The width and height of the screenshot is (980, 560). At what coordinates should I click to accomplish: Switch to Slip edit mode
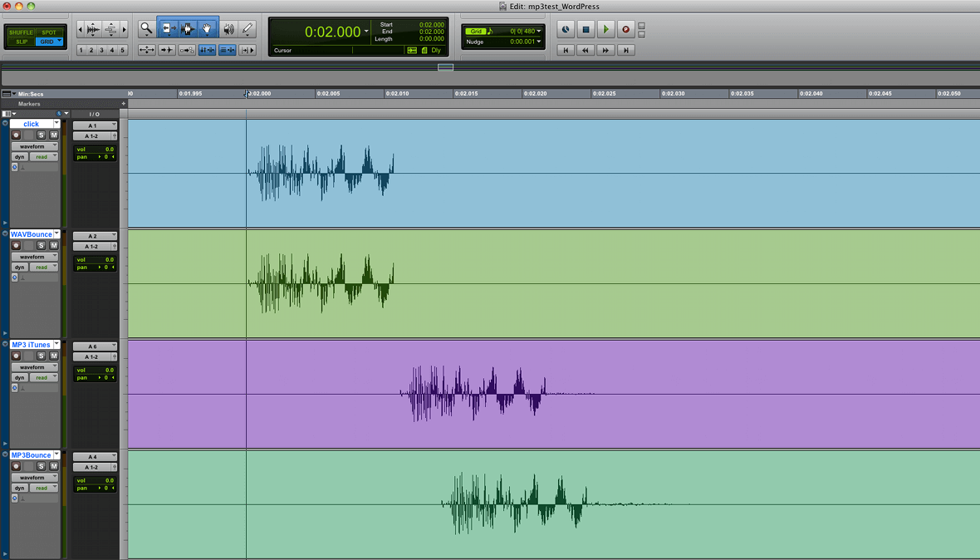click(x=21, y=42)
